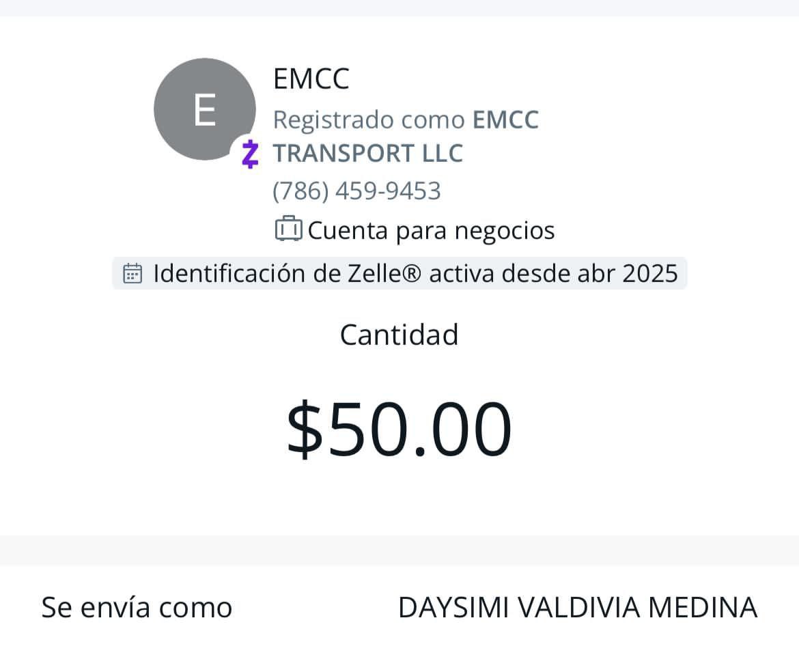
Task: Click the TRANSPORT LLC business name
Action: pyautogui.click(x=367, y=153)
